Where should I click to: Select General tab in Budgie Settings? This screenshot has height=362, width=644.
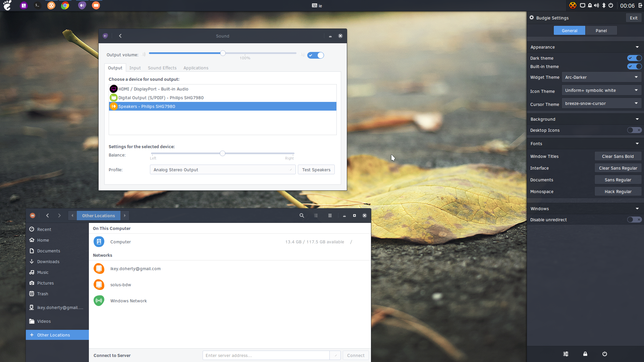pos(569,31)
